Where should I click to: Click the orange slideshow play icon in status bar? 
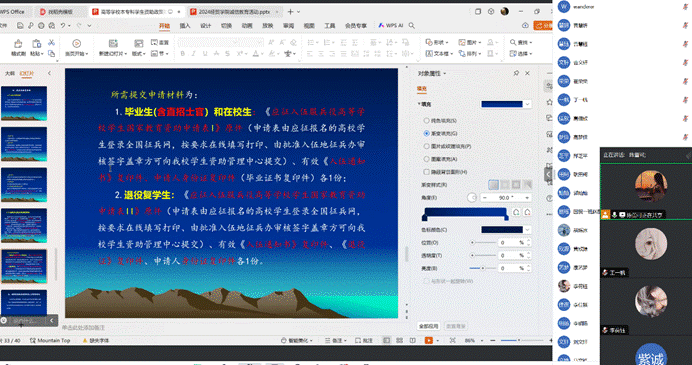pos(429,340)
